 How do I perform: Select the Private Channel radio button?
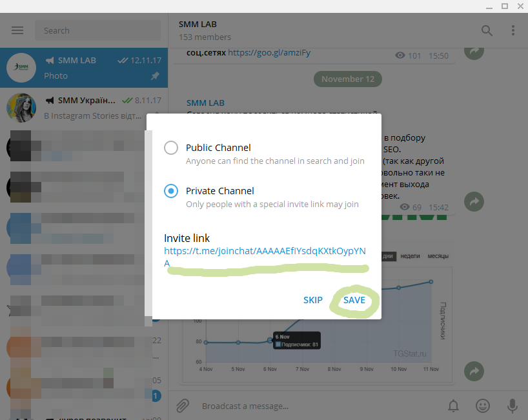pos(171,191)
